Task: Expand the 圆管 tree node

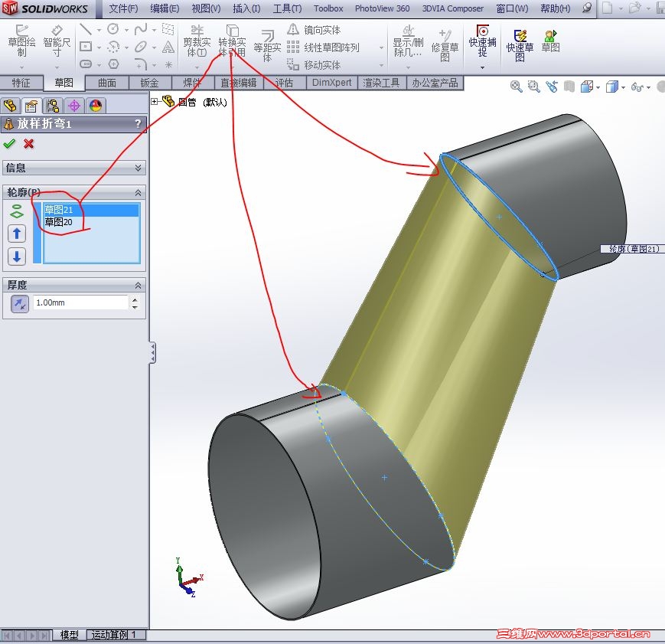Action: tap(155, 102)
